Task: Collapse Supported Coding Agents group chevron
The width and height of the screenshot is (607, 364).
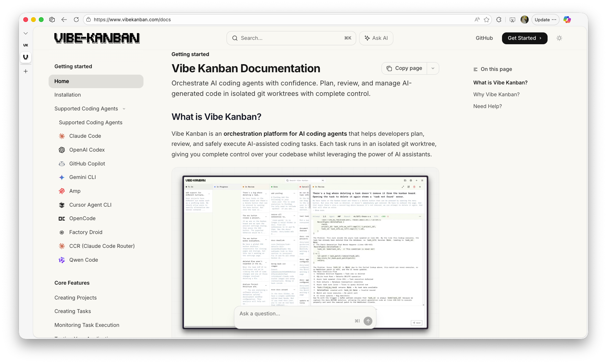Action: (x=124, y=109)
